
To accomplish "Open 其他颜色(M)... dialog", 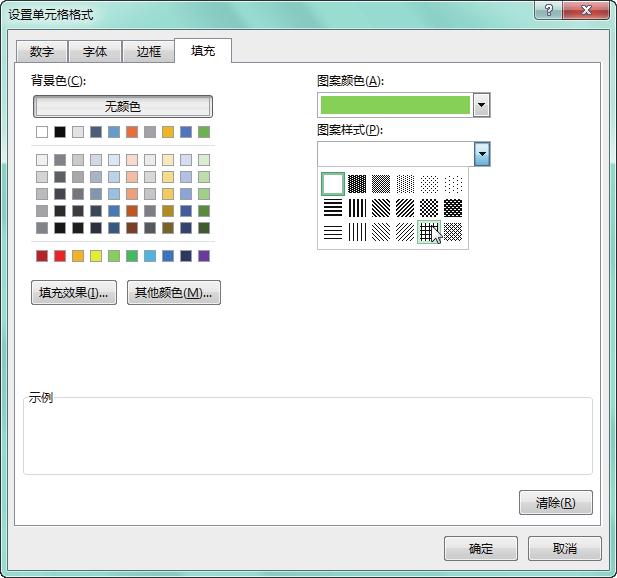I will tap(174, 292).
